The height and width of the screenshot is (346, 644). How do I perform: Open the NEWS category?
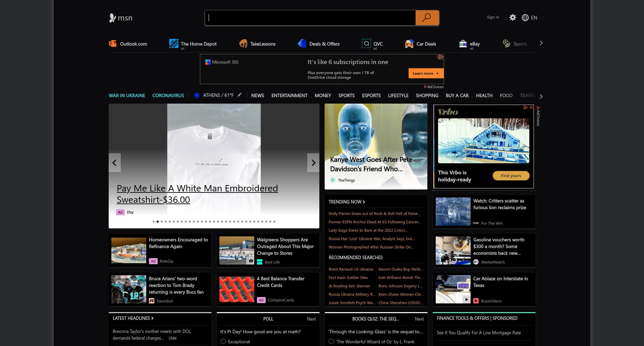[258, 96]
